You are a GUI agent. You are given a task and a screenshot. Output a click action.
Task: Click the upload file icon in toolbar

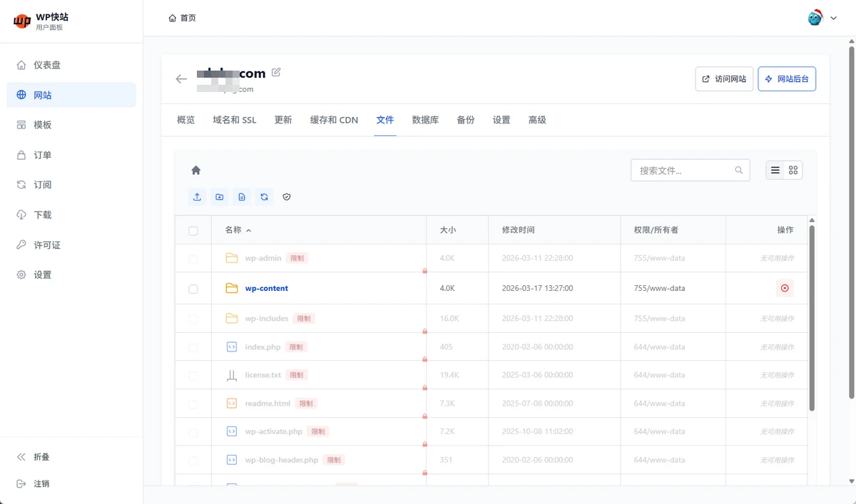(x=198, y=197)
